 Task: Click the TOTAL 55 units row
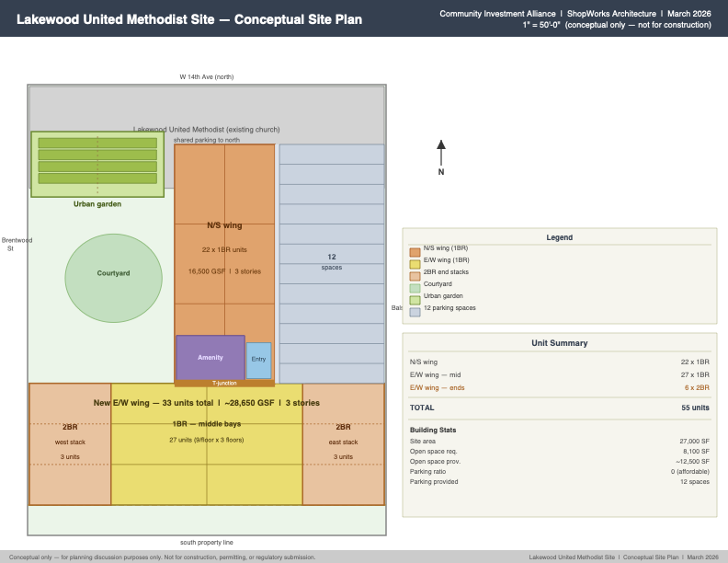click(560, 408)
